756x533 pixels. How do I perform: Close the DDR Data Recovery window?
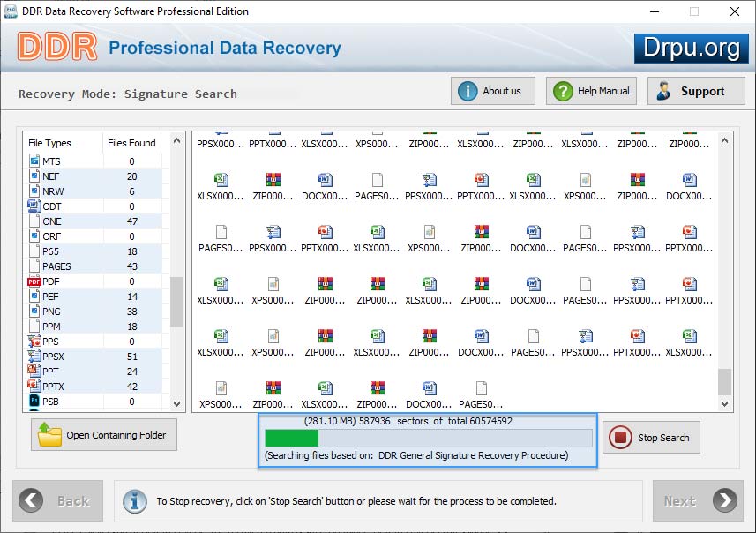pos(734,11)
